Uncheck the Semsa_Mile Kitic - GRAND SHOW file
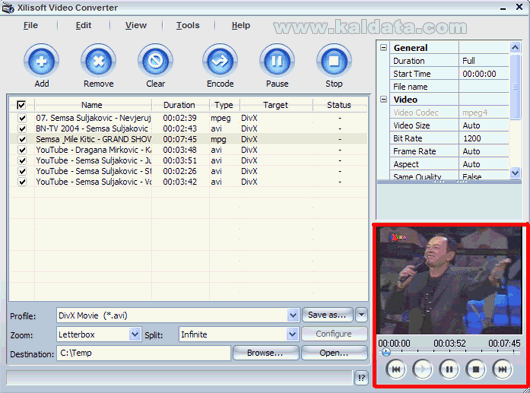 pos(22,139)
